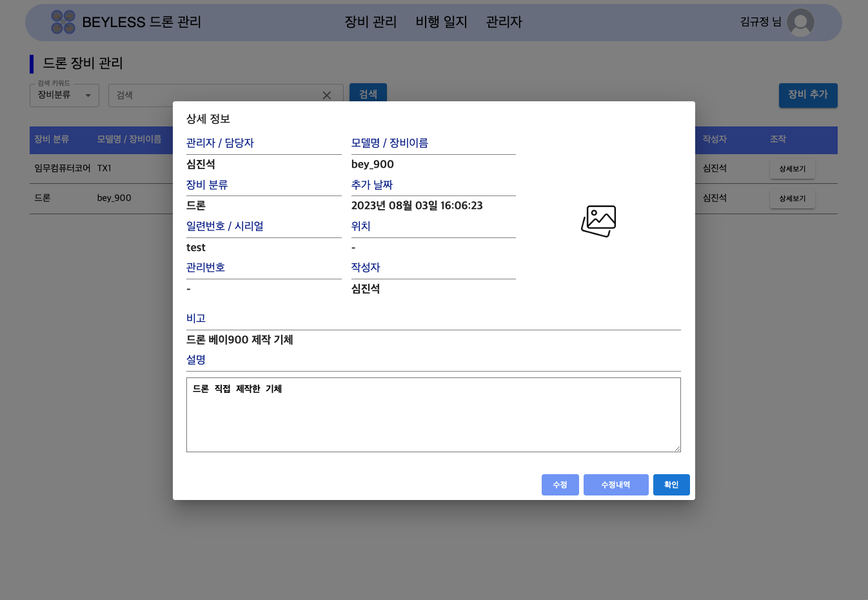Image resolution: width=868 pixels, height=600 pixels.
Task: Click the 검색 search button
Action: pos(368,94)
